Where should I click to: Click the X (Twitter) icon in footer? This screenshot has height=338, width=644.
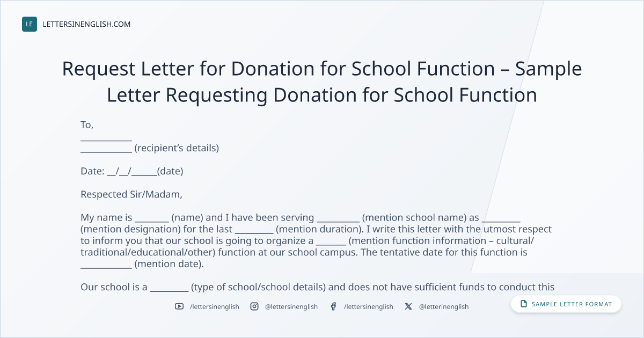[408, 306]
